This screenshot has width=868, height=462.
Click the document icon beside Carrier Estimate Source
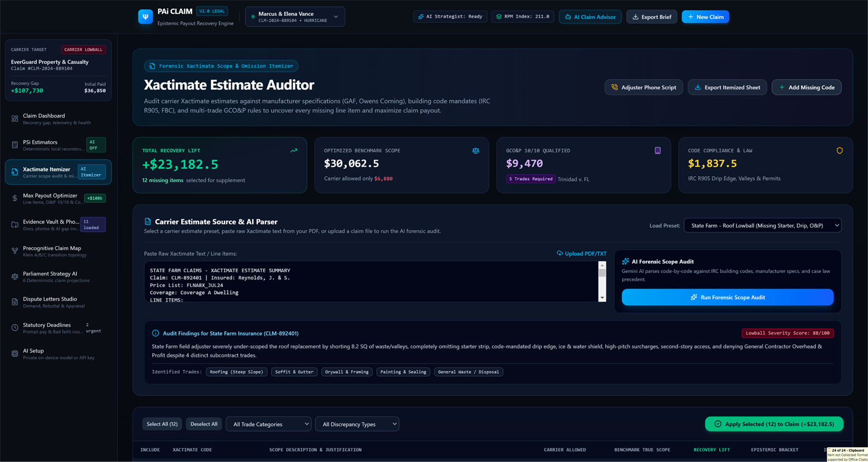coord(148,222)
